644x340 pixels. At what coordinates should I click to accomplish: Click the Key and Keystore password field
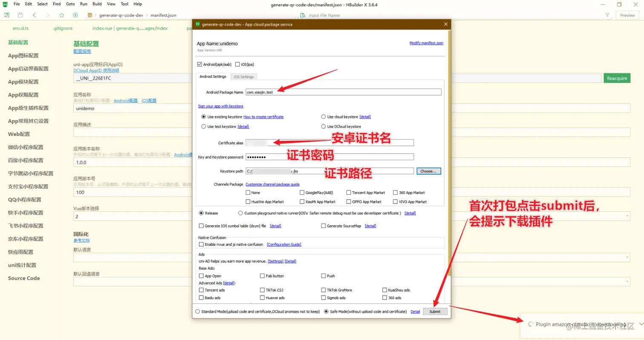point(330,157)
